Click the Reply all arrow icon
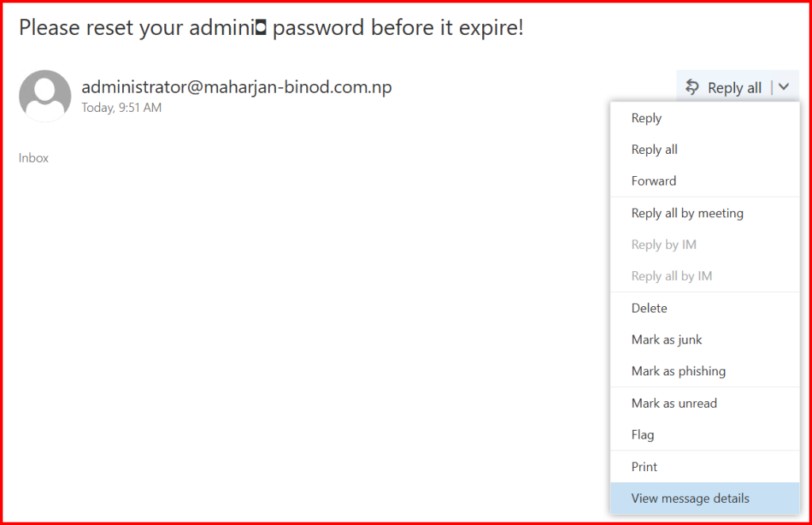 pos(692,87)
